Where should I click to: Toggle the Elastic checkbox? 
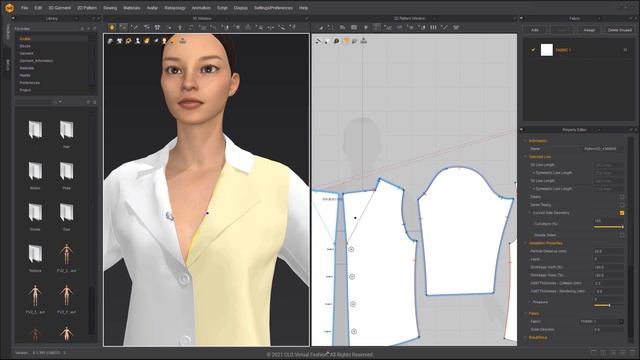pyautogui.click(x=622, y=197)
